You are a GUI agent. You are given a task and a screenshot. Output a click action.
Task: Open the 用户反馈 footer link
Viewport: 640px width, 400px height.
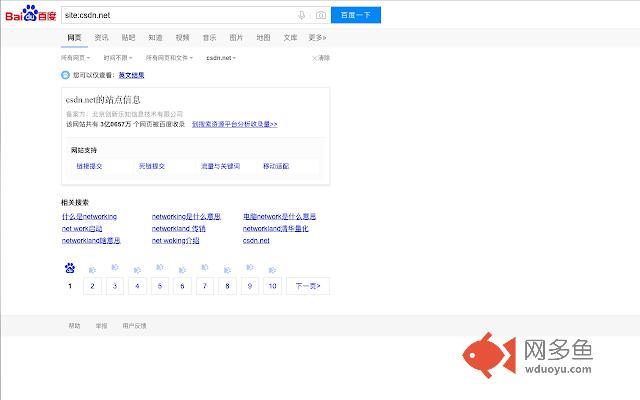point(134,326)
